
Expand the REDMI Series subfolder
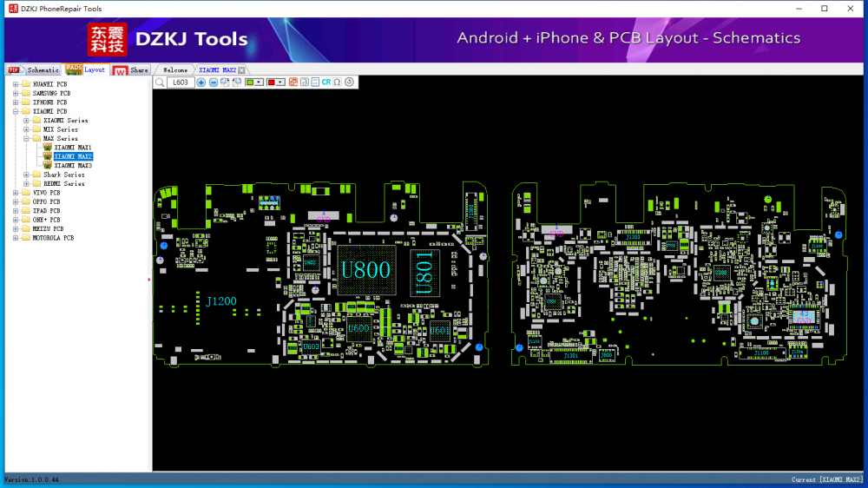pos(27,183)
